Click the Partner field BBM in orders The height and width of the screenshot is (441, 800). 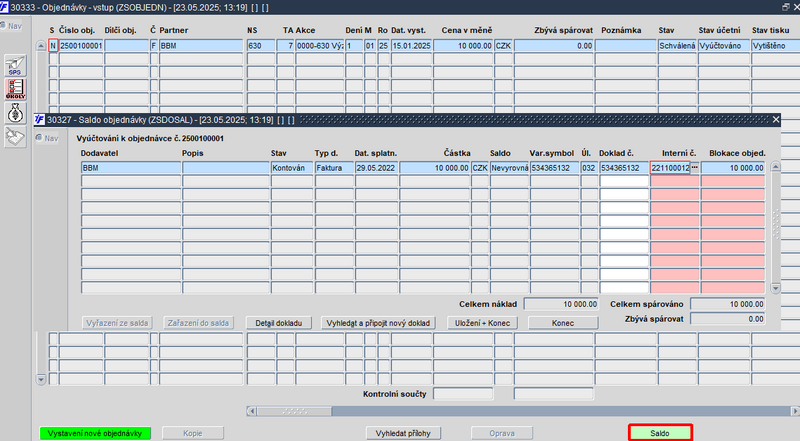click(x=201, y=45)
